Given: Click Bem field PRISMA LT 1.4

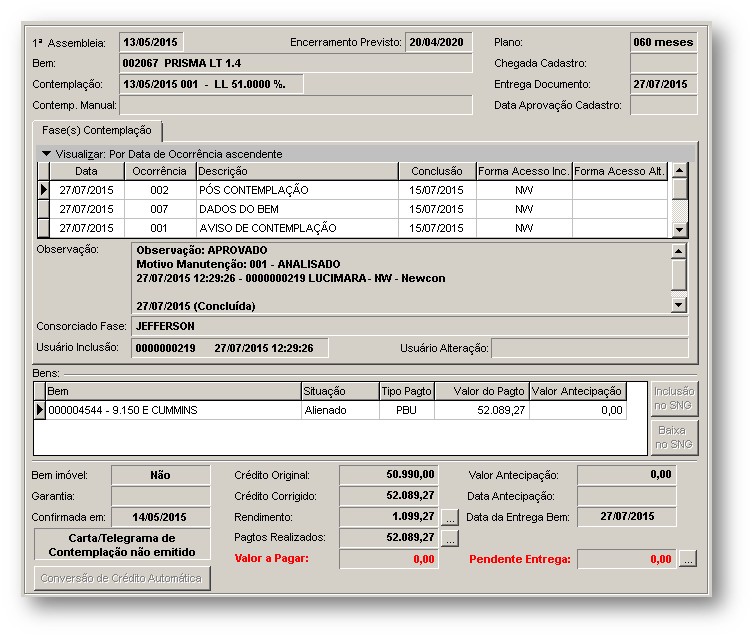Looking at the screenshot, I should pyautogui.click(x=296, y=63).
